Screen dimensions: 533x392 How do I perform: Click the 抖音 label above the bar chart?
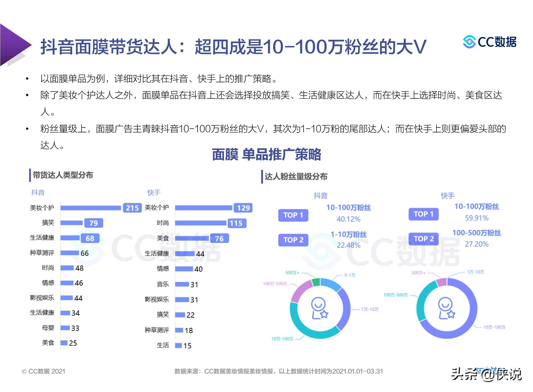pyautogui.click(x=38, y=192)
